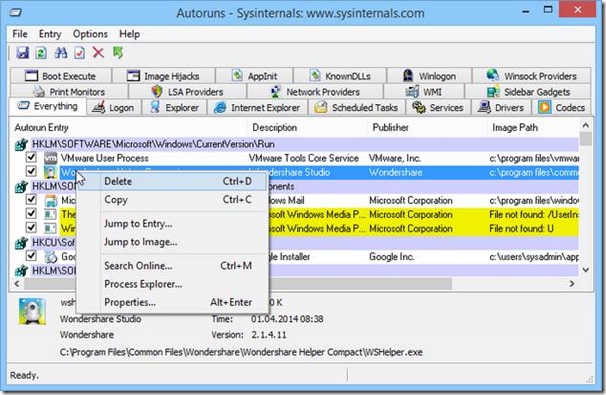
Task: Uncheck the VMware User Process checkbox
Action: 31,157
